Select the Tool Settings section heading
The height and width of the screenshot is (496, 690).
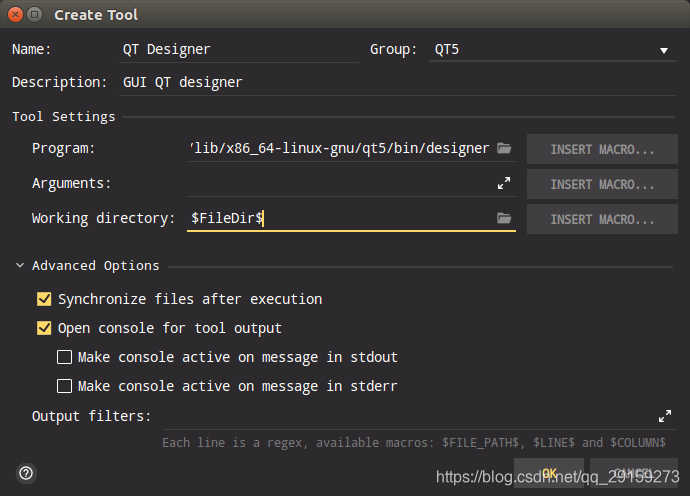pyautogui.click(x=64, y=117)
